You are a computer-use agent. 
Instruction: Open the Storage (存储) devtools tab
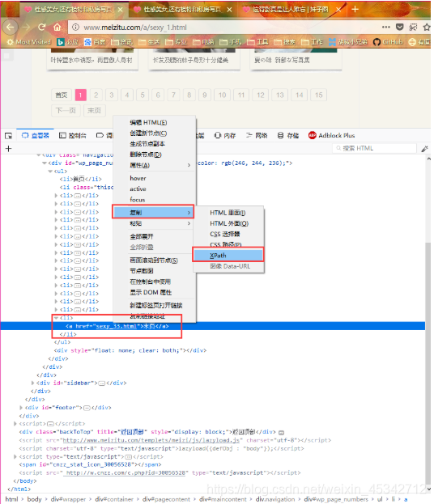[288, 136]
